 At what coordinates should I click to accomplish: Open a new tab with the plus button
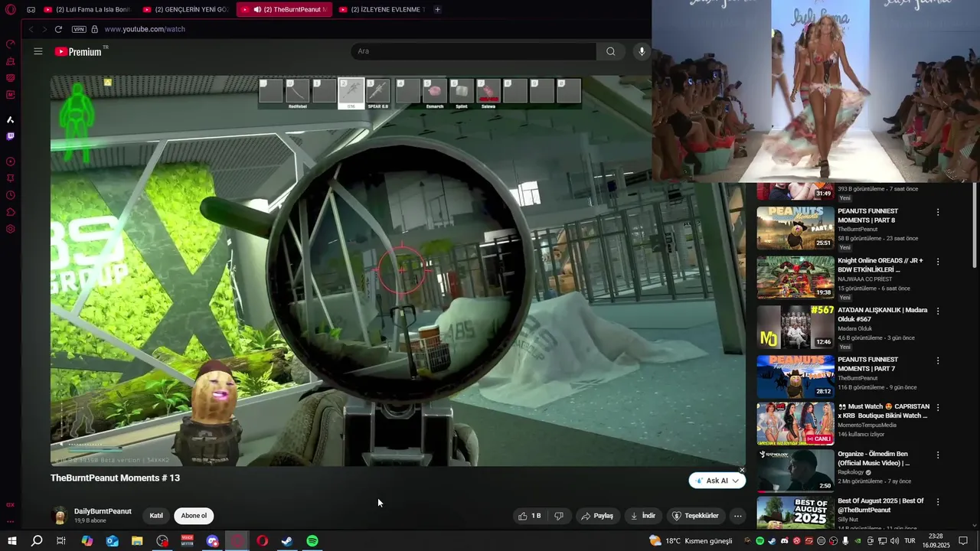pos(437,10)
